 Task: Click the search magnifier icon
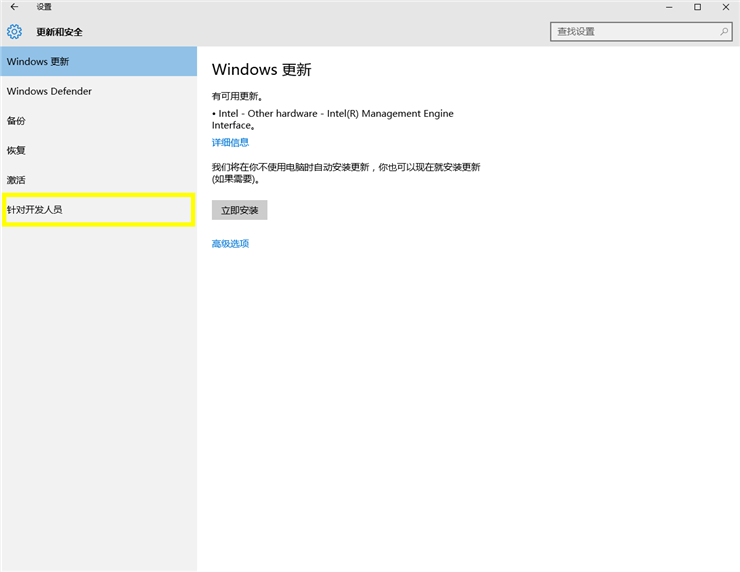pyautogui.click(x=723, y=32)
